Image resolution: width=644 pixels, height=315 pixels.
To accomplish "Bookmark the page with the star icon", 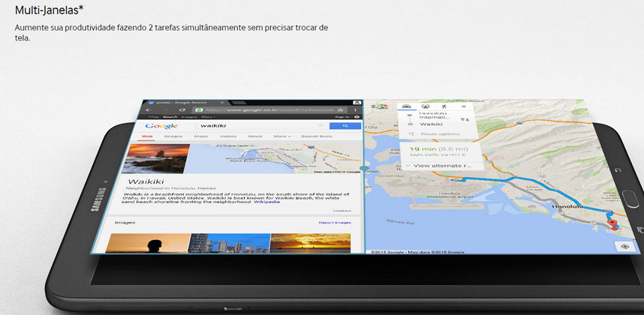I will pos(340,110).
